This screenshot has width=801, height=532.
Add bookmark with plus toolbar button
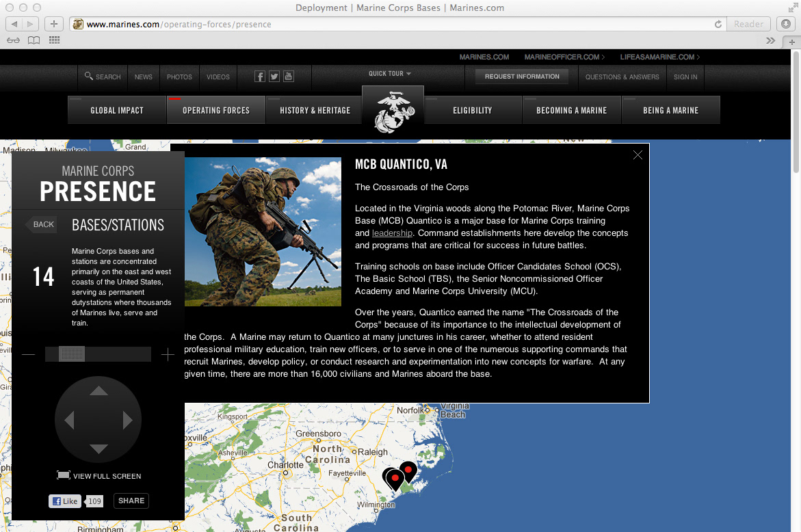[53, 24]
